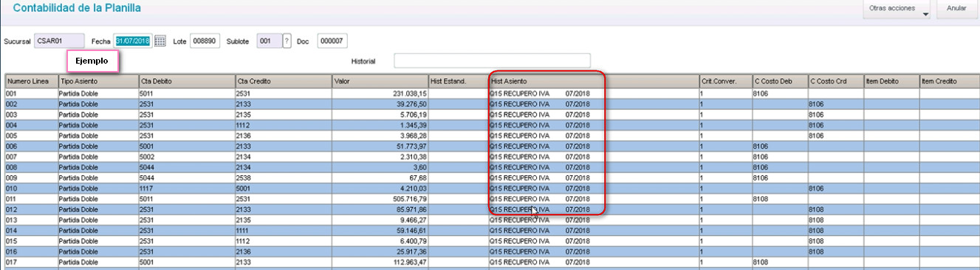
Task: Click the Hist Estand. column header
Action: [458, 81]
